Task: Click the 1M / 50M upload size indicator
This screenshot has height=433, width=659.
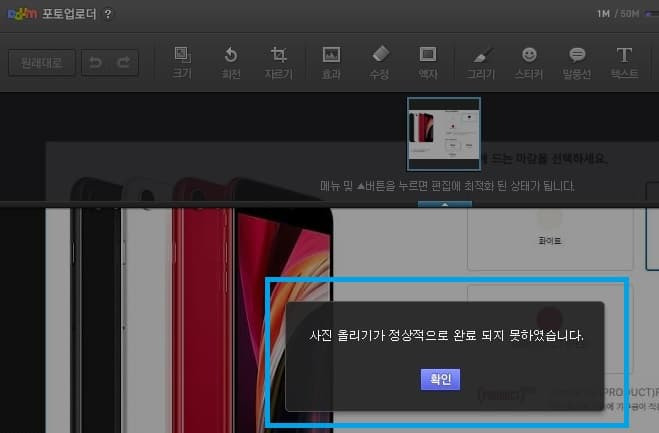Action: coord(618,14)
